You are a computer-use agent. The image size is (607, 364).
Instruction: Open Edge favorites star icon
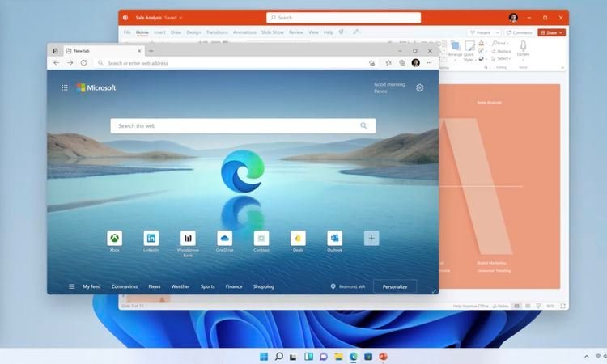point(388,62)
